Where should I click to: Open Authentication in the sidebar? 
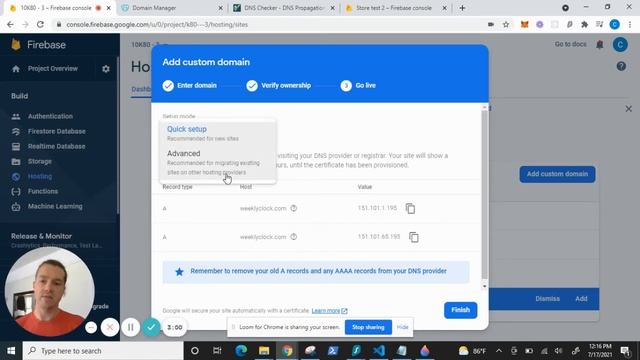tap(50, 116)
